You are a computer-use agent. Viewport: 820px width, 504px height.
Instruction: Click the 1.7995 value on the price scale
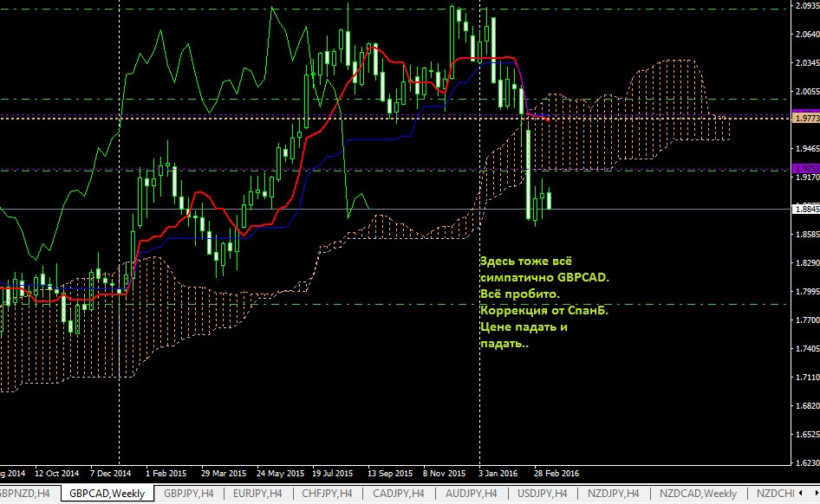(808, 292)
